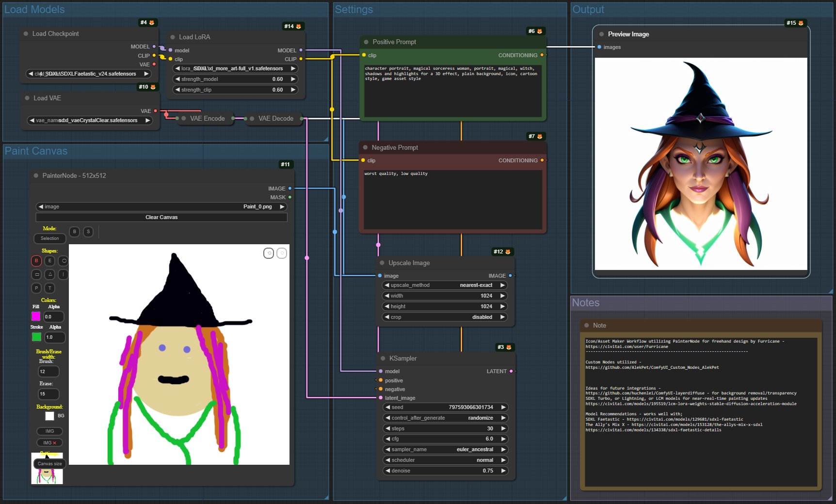Open the vae_name selector in Load VAE
Screen dimensions: 836x504
tap(90, 120)
